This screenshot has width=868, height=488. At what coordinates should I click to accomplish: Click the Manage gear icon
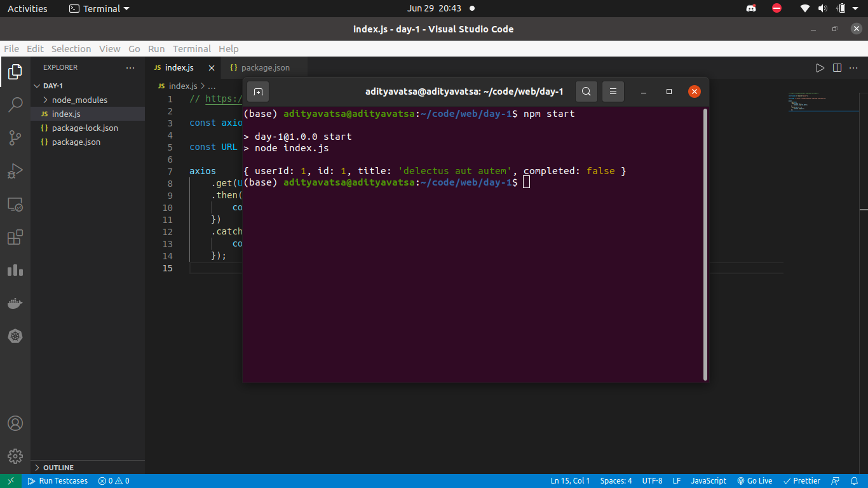15,456
